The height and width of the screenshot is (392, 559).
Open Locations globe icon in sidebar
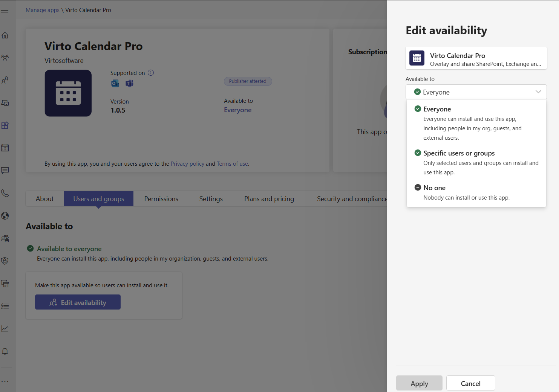(x=5, y=216)
